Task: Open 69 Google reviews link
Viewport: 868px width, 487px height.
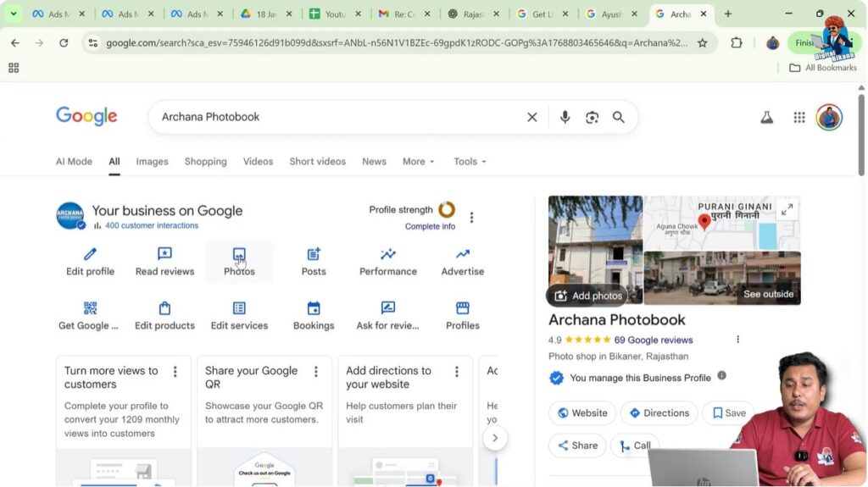Action: [654, 340]
